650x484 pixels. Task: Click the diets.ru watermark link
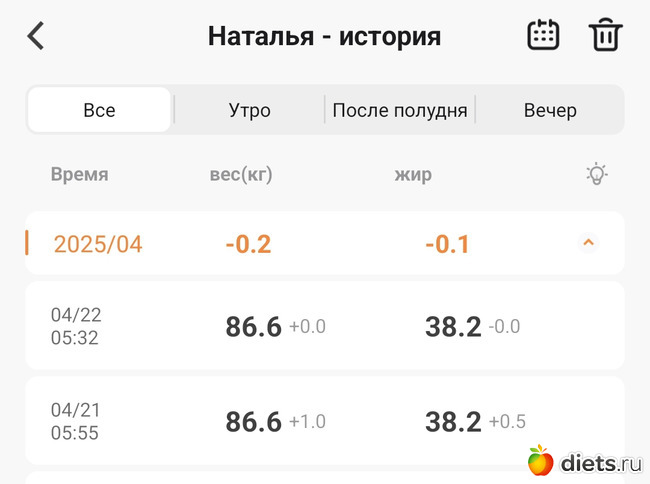tap(585, 461)
